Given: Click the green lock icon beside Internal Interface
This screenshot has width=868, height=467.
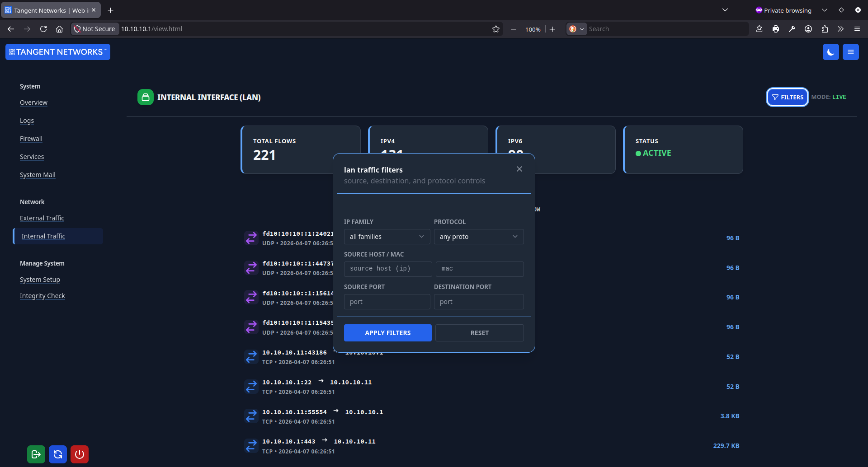Looking at the screenshot, I should [145, 97].
